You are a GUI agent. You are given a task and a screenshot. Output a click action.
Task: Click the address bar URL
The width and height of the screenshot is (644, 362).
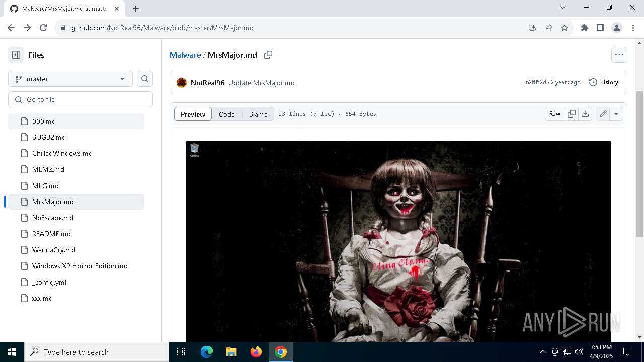pyautogui.click(x=162, y=28)
